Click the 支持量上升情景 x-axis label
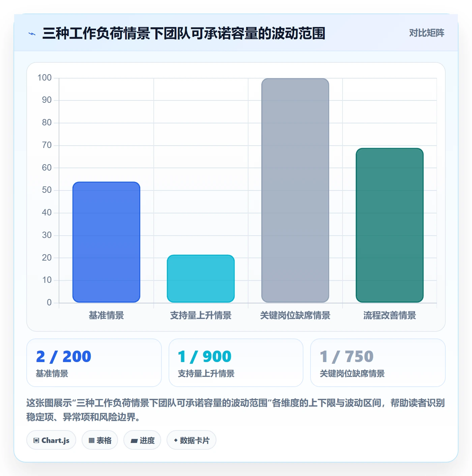Viewport: 472px width, 476px height. pyautogui.click(x=201, y=316)
